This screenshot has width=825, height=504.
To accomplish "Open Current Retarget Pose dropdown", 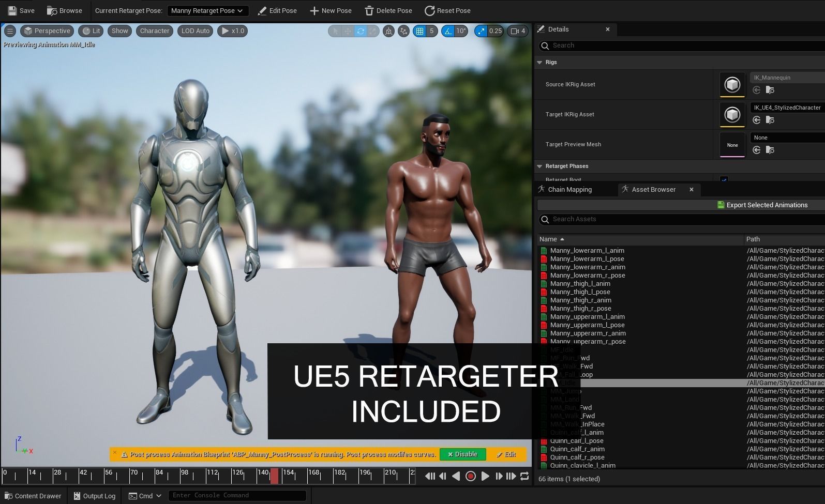I will (207, 10).
